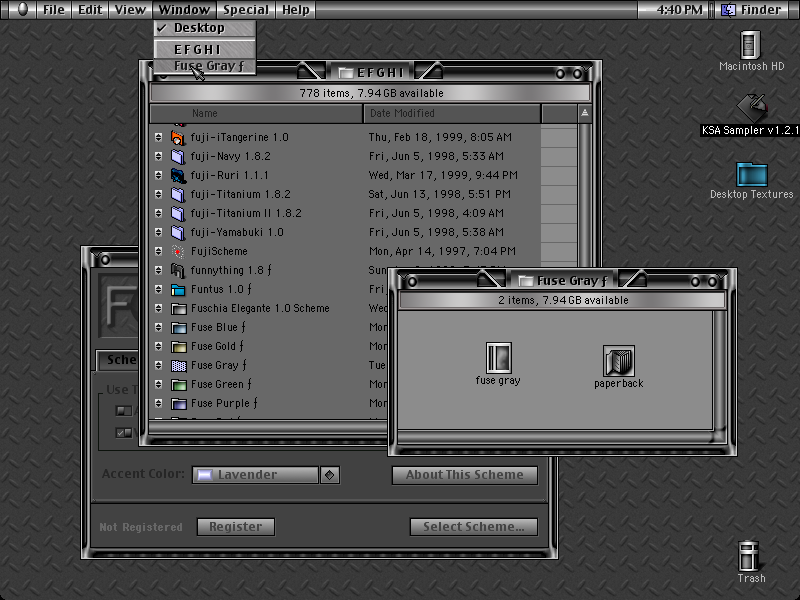Click the Fuse Green folder icon

click(179, 384)
